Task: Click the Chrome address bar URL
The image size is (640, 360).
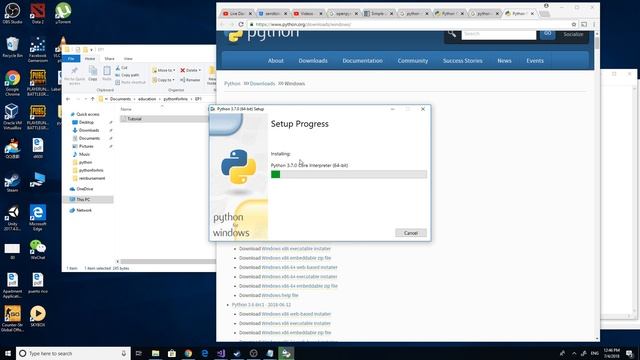Action: (x=303, y=24)
